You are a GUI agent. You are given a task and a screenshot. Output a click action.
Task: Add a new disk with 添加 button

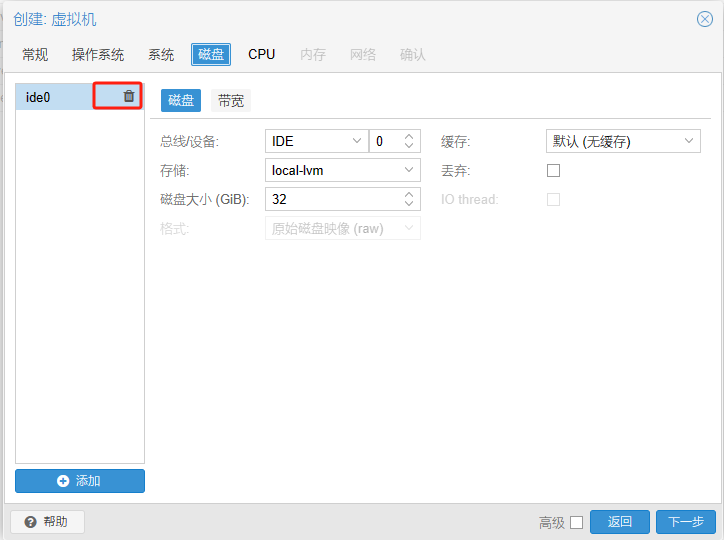[x=80, y=481]
